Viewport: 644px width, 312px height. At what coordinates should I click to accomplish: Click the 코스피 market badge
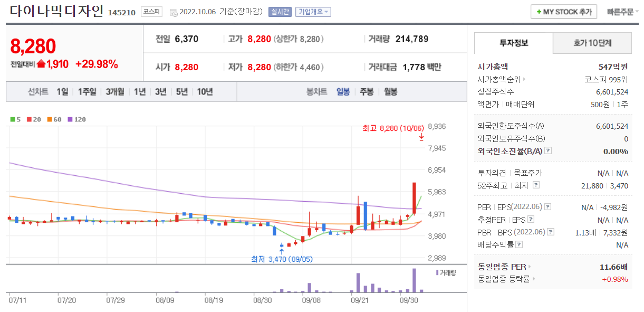tap(152, 12)
